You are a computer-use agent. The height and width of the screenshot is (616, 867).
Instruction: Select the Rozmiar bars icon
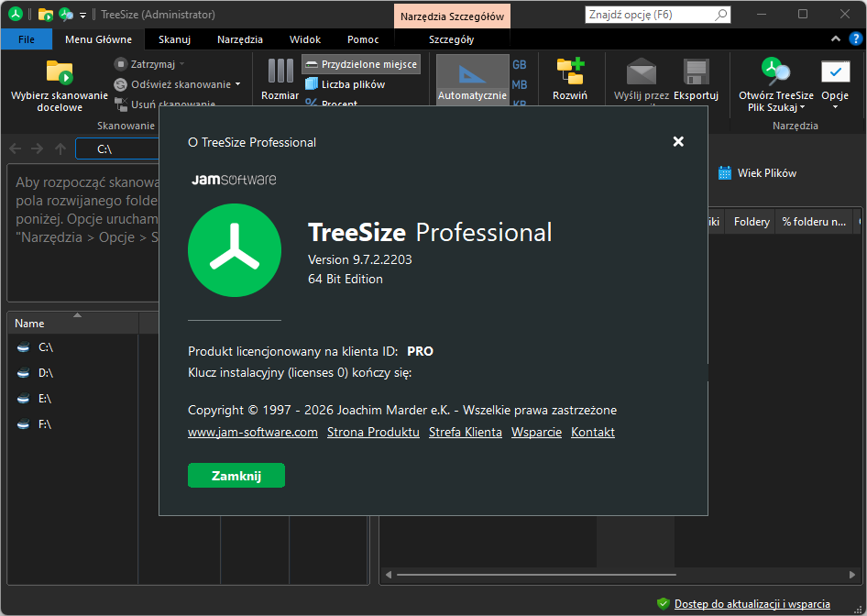click(280, 71)
